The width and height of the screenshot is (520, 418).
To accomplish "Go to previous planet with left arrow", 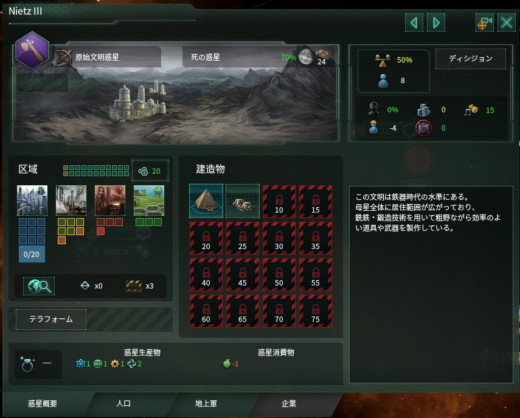I will pos(414,23).
